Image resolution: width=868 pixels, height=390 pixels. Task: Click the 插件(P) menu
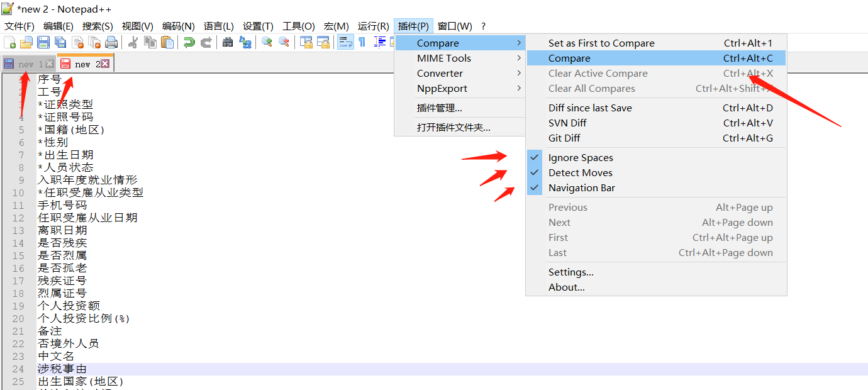click(x=413, y=26)
